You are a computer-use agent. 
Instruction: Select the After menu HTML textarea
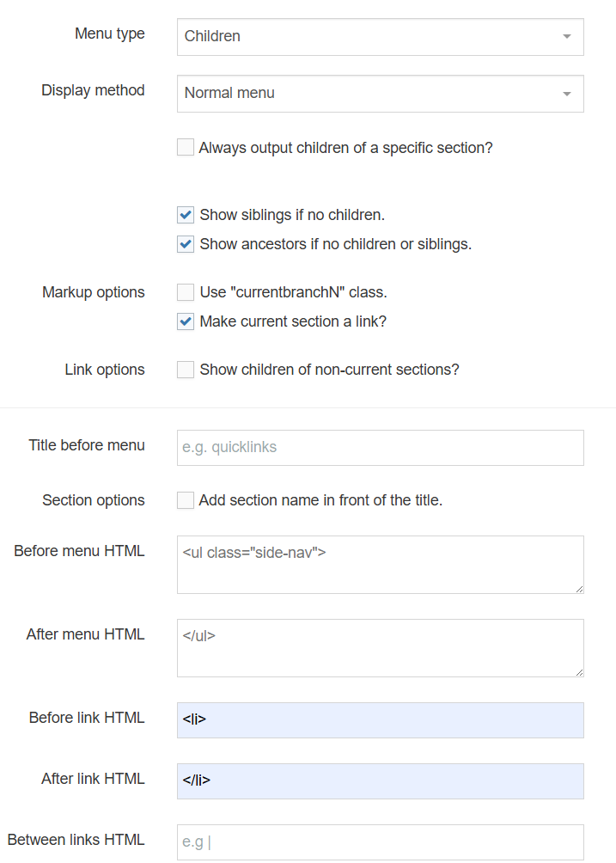378,647
